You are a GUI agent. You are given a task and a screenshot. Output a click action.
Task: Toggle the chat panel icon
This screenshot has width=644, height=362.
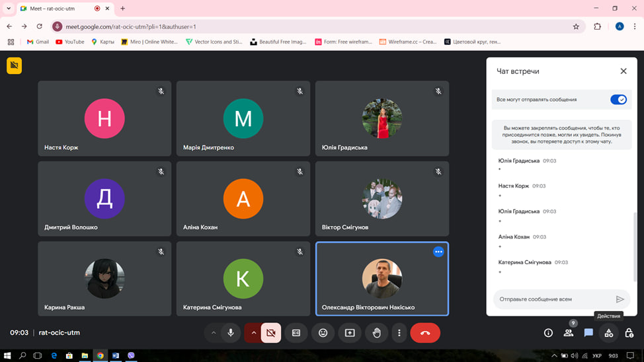coord(588,333)
